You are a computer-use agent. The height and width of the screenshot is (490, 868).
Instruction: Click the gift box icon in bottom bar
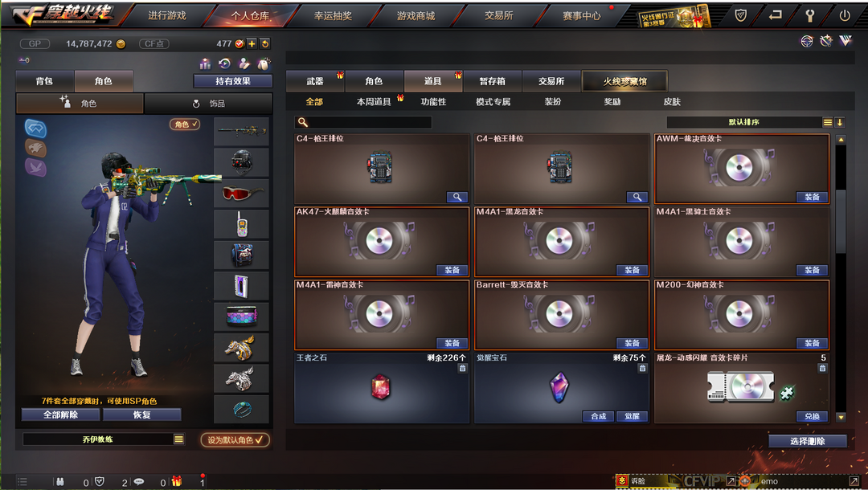click(x=177, y=481)
